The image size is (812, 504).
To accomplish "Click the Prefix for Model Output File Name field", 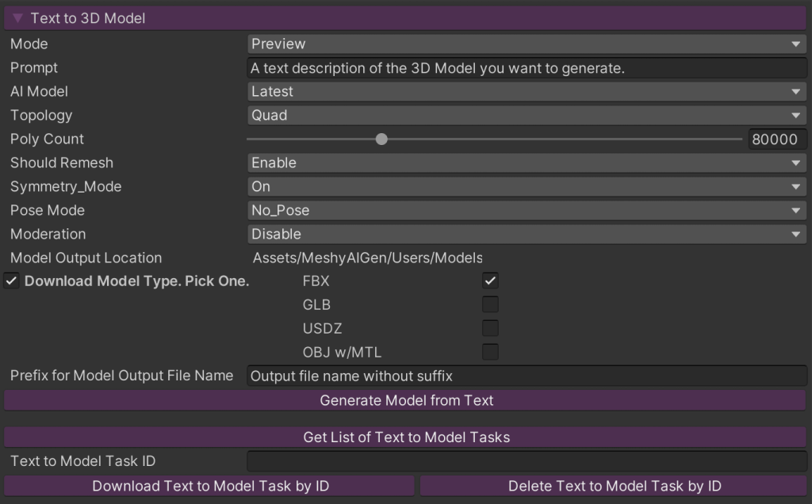I will point(527,376).
